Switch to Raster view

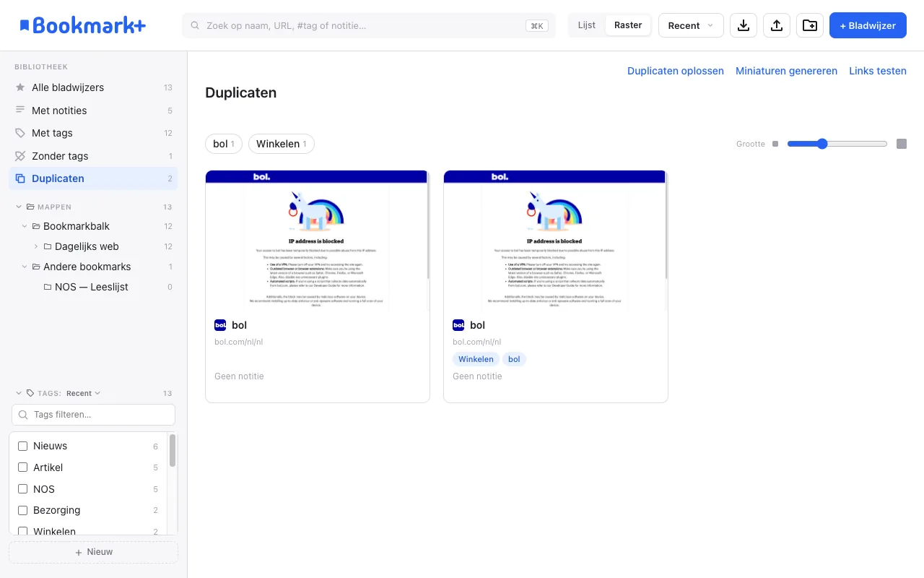pos(628,25)
